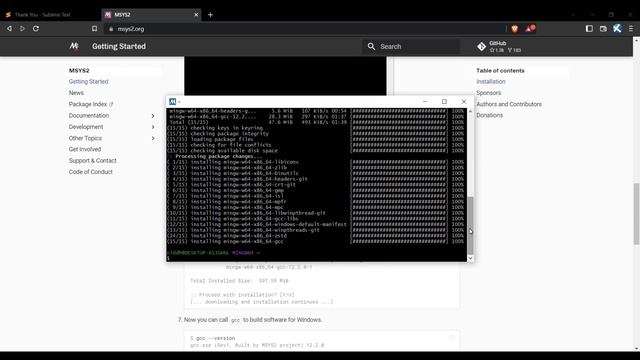Minimize the MSYS2 terminal window
This screenshot has width=640, height=360.
pos(425,102)
